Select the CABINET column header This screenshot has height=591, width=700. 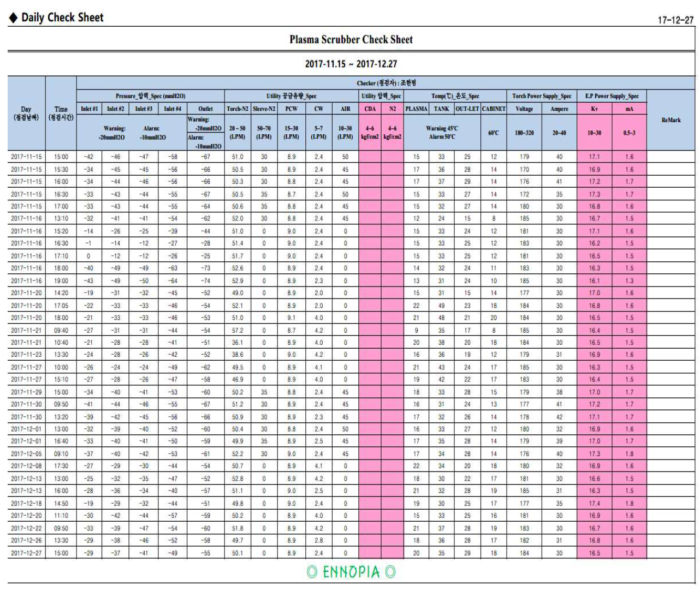(x=494, y=109)
